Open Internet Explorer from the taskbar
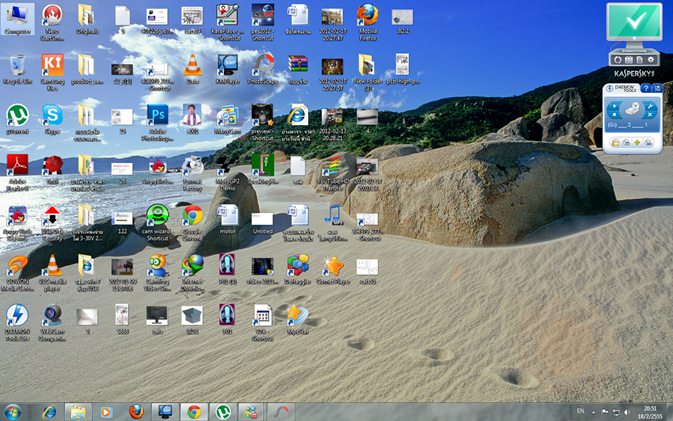Viewport: 673px width, 421px height. [x=49, y=412]
